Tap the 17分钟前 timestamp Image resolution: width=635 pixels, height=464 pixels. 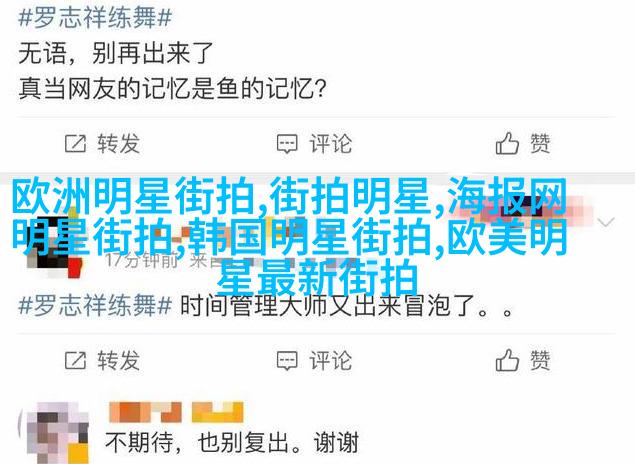click(x=142, y=260)
